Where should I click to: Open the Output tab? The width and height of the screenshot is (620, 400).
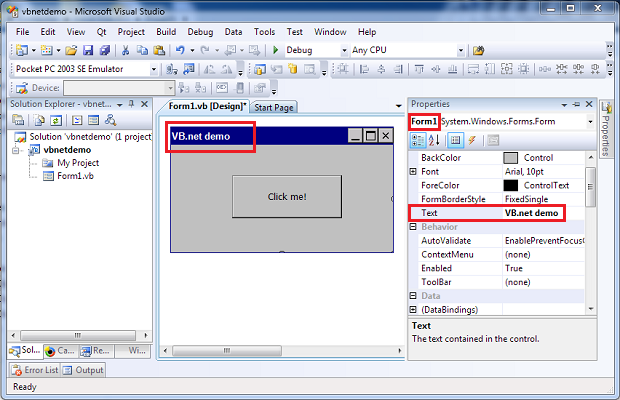click(x=84, y=370)
